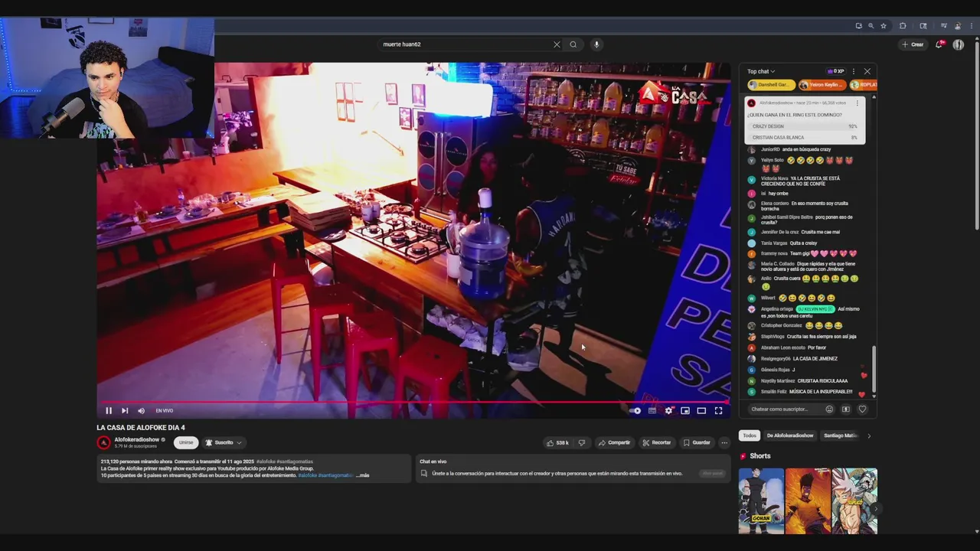Open the poll card options menu
The image size is (980, 551).
(857, 103)
